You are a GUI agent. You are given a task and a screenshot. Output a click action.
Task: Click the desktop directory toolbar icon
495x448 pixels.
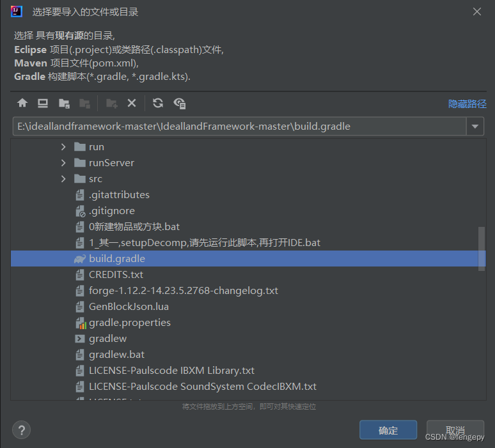pos(43,103)
